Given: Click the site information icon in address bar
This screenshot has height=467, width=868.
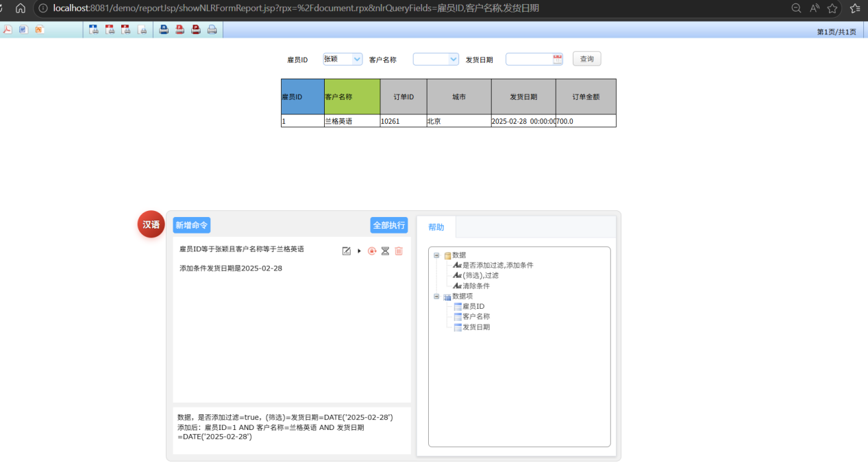Looking at the screenshot, I should (43, 8).
